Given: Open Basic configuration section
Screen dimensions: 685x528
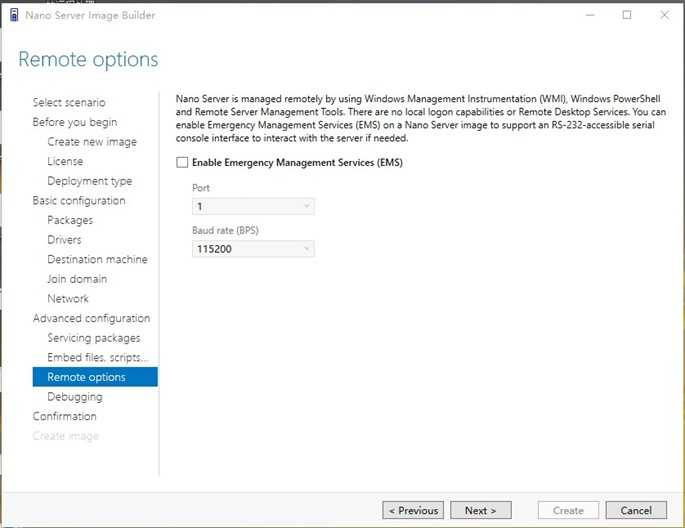Looking at the screenshot, I should click(x=79, y=200).
